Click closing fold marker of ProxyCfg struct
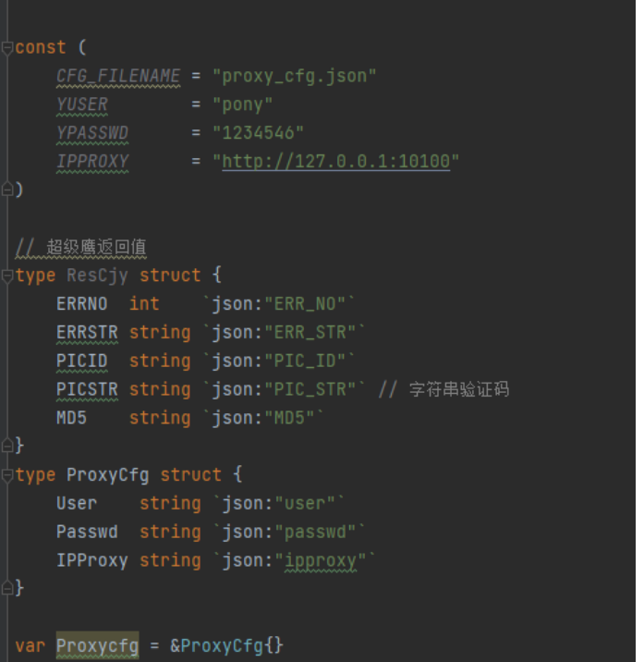Screen dimensions: 644x662 [7, 588]
